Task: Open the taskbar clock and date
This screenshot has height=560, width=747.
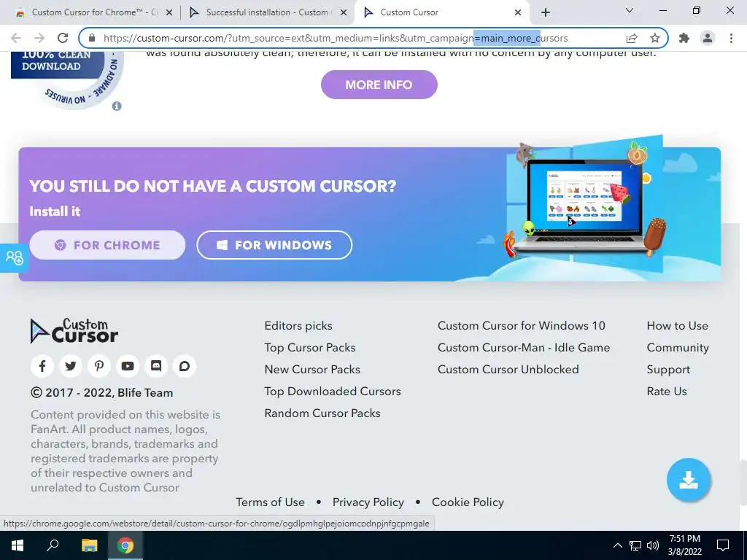Action: pyautogui.click(x=684, y=545)
